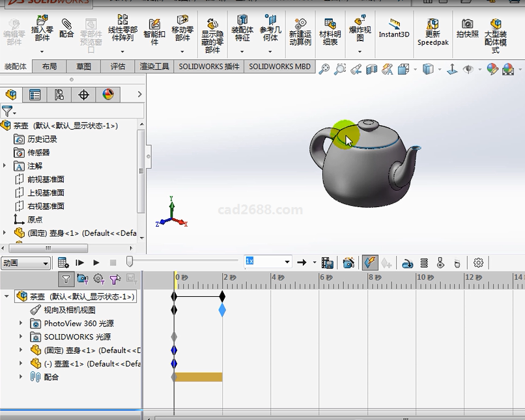Click the animation time slider handle
525x420 pixels.
(x=130, y=262)
